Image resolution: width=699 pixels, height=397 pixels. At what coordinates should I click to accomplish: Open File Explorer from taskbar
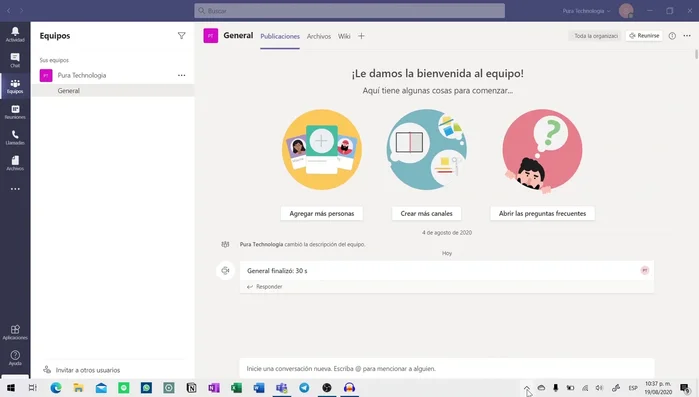point(78,388)
